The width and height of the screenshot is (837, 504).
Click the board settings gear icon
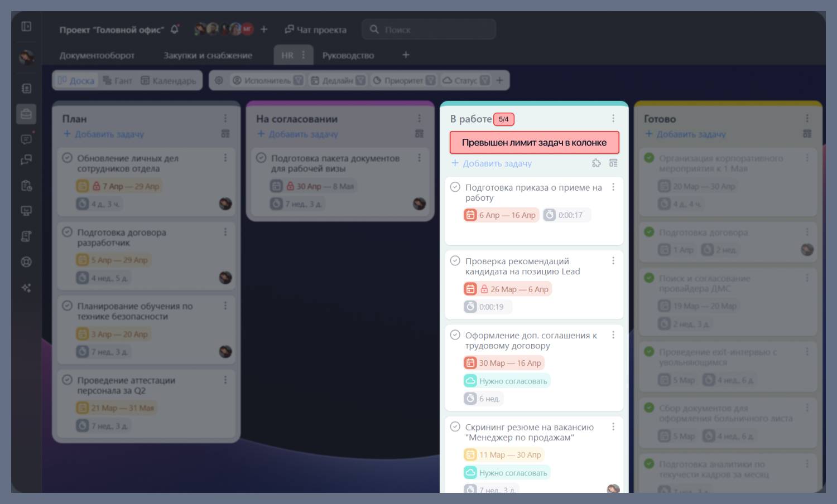click(219, 80)
